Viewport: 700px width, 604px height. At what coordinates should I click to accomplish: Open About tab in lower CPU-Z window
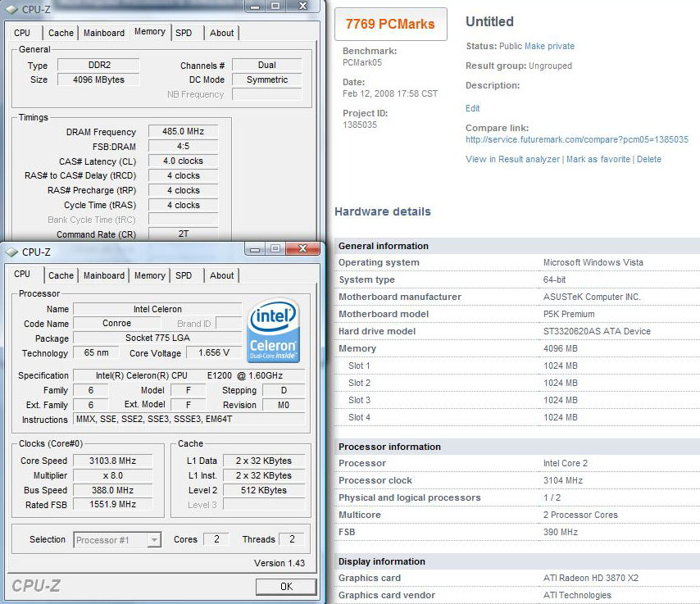click(x=222, y=275)
